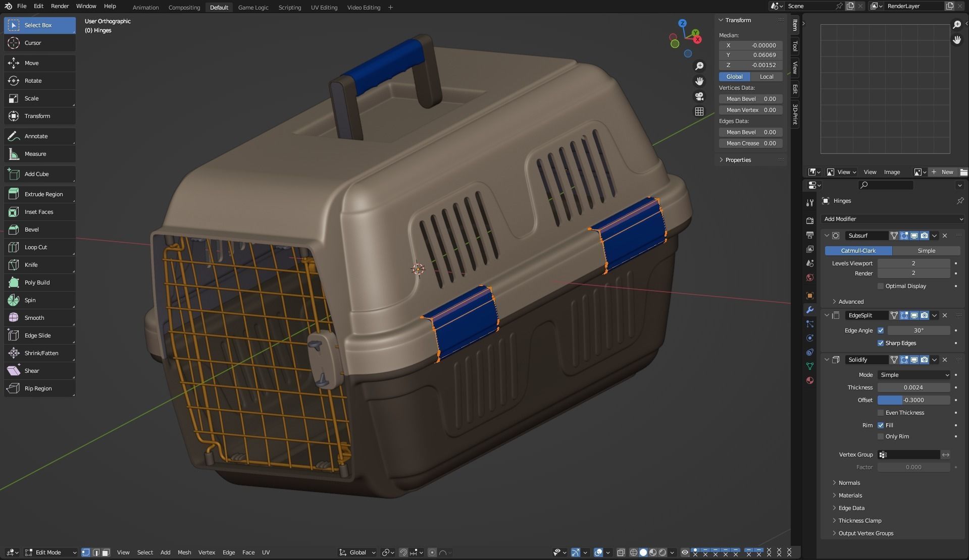The width and height of the screenshot is (969, 560).
Task: Open the Edit Mode selector
Action: pos(51,552)
